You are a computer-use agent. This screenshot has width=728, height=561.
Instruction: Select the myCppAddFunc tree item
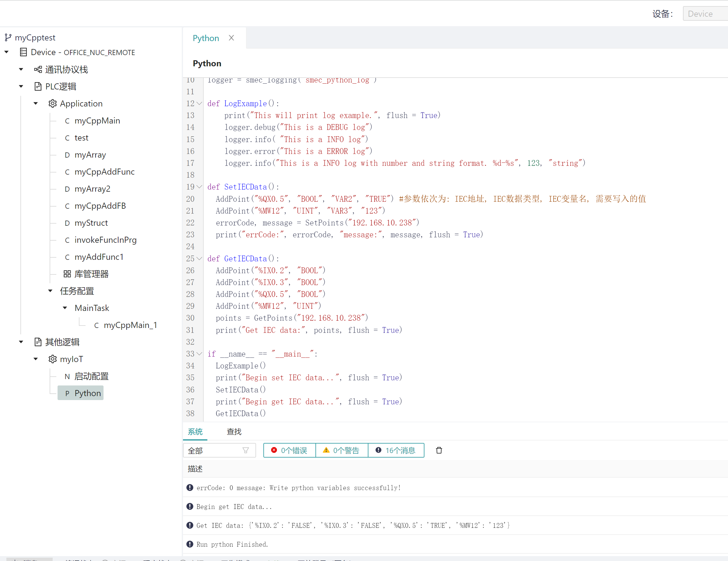tap(104, 172)
